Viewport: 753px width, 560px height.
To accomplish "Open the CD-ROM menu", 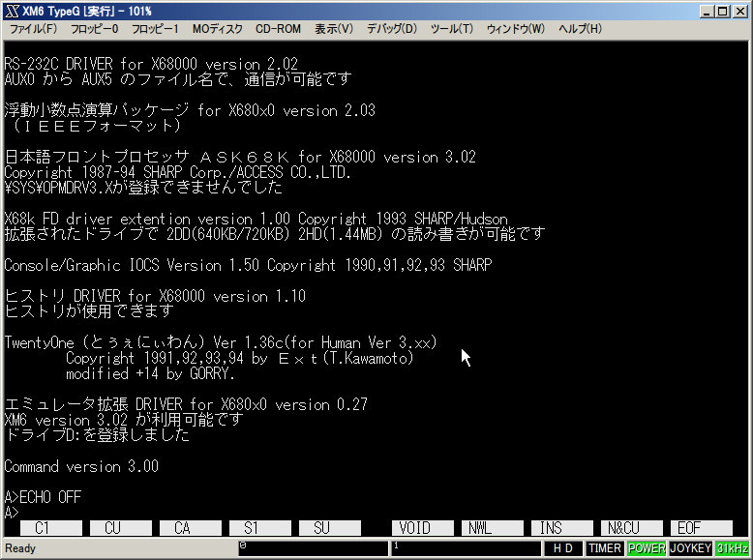I will tap(279, 29).
